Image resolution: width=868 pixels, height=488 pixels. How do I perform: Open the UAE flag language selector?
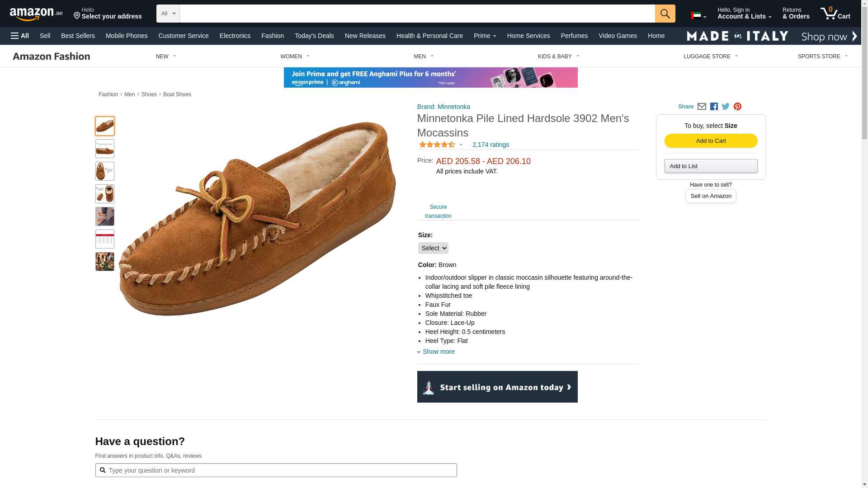coord(698,16)
